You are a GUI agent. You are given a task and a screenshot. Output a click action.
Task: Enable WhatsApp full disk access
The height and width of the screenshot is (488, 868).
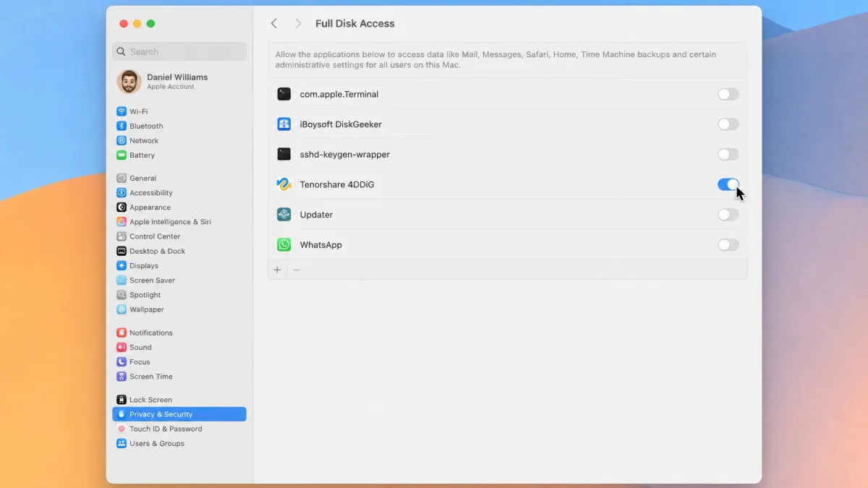pyautogui.click(x=728, y=245)
